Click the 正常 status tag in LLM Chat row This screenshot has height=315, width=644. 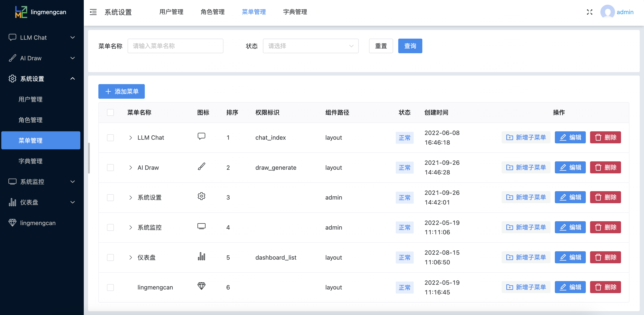[404, 138]
